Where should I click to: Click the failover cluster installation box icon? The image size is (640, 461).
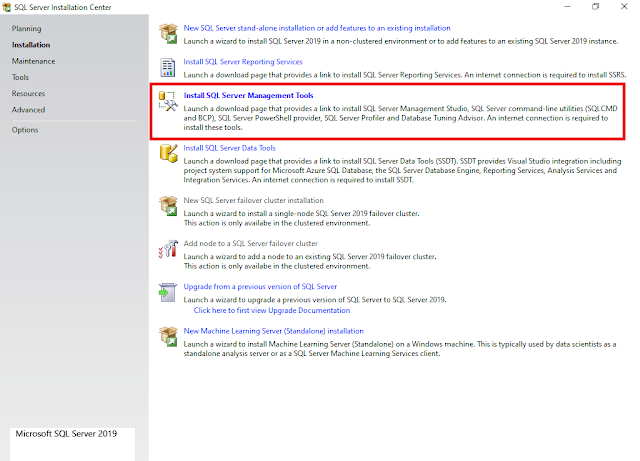168,206
